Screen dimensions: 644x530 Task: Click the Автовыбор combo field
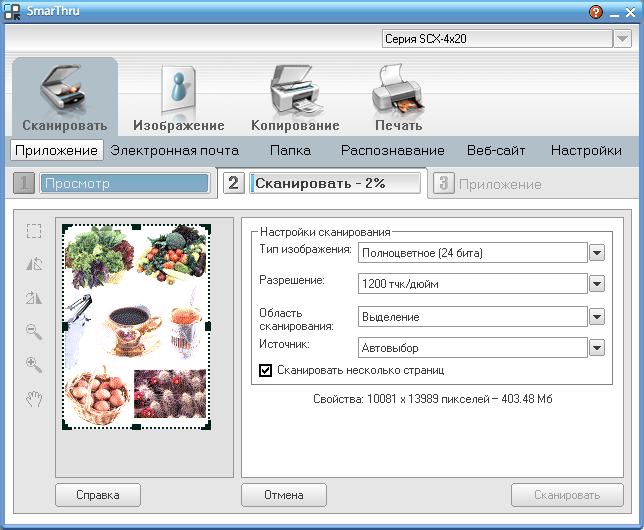coord(473,348)
